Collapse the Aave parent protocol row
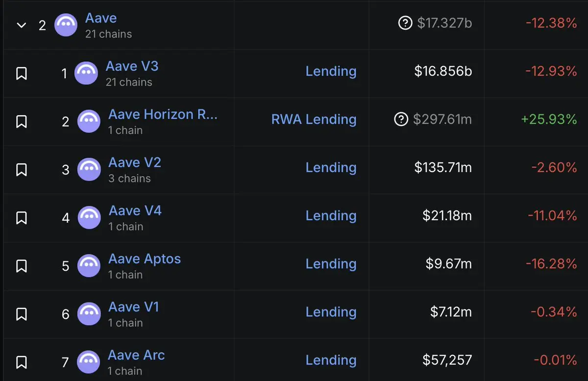The image size is (588, 381). [21, 25]
